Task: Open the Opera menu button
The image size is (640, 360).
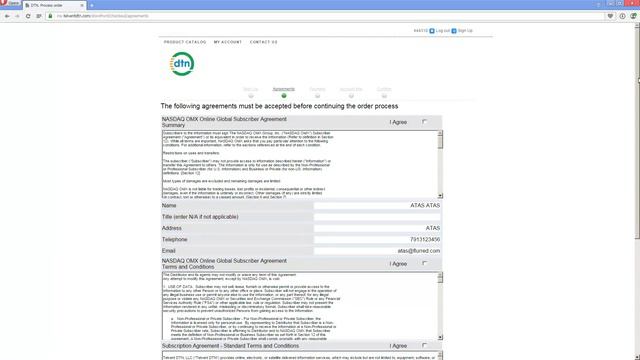Action: (x=10, y=3)
